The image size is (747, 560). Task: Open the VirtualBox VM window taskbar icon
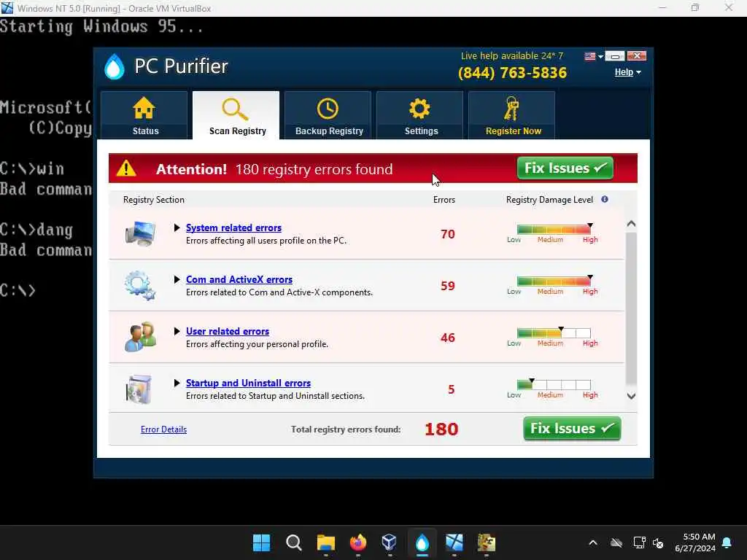454,542
